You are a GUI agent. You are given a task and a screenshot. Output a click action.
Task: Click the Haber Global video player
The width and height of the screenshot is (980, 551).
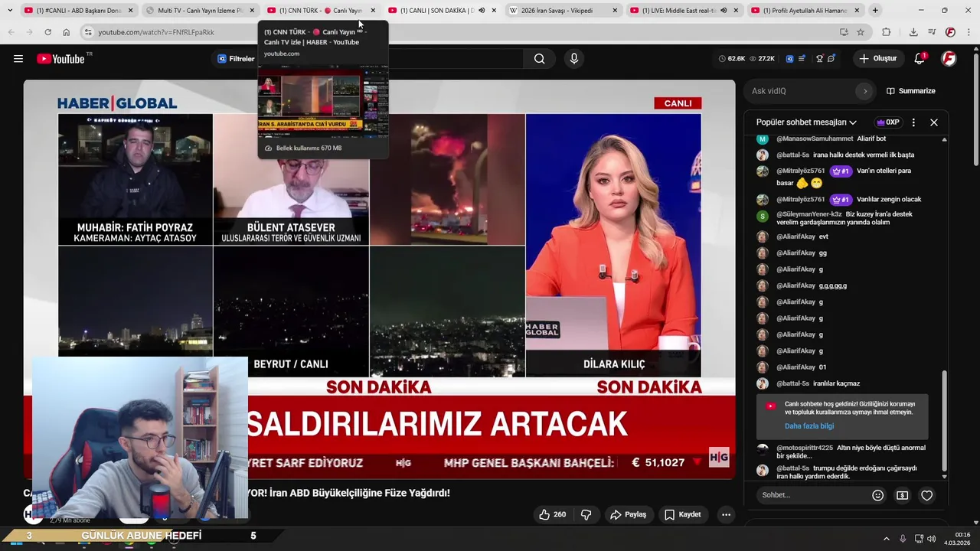[379, 279]
